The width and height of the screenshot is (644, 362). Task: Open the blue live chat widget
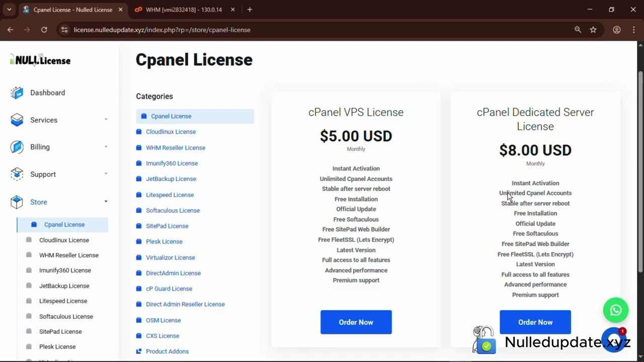pos(614,339)
